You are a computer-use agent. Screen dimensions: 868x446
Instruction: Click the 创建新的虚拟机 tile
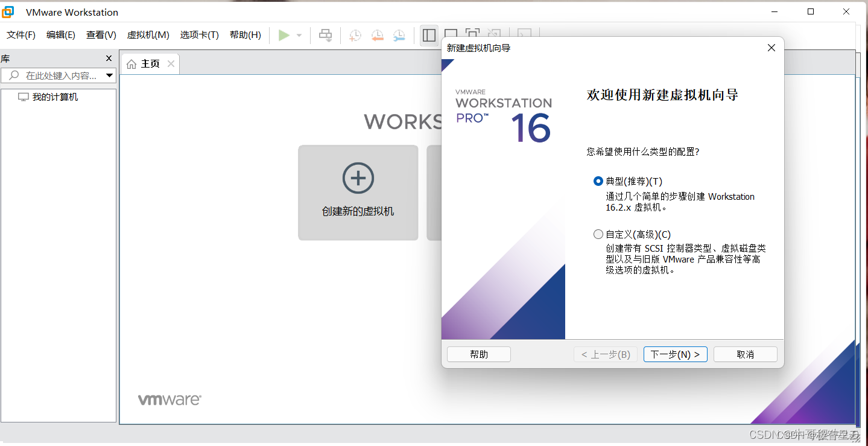pos(358,193)
